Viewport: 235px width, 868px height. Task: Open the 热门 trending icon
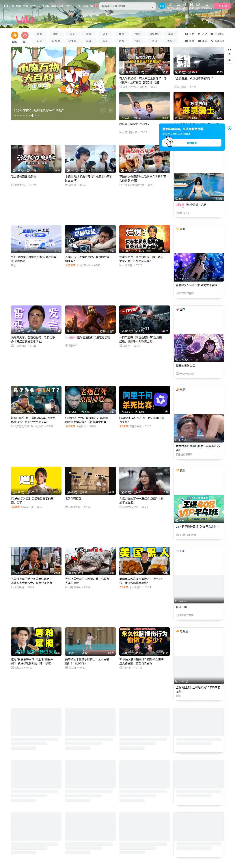pyautogui.click(x=25, y=37)
